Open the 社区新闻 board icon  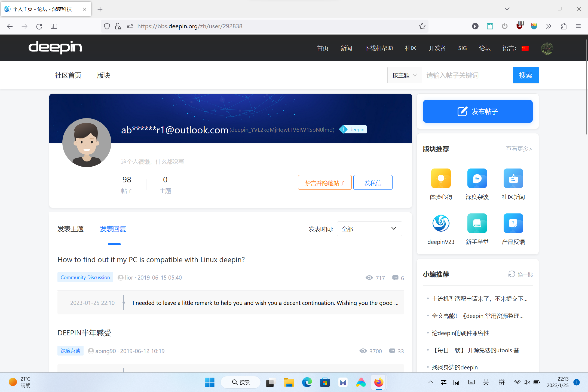click(513, 179)
